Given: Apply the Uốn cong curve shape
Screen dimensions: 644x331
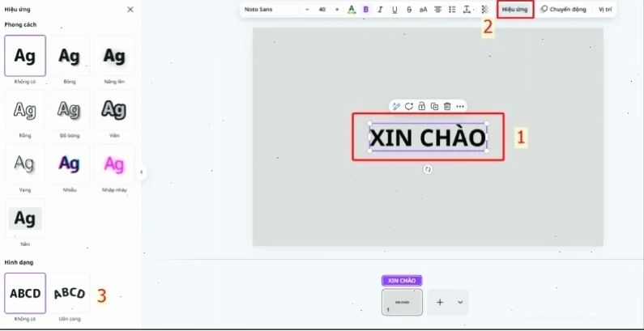Looking at the screenshot, I should [70, 293].
